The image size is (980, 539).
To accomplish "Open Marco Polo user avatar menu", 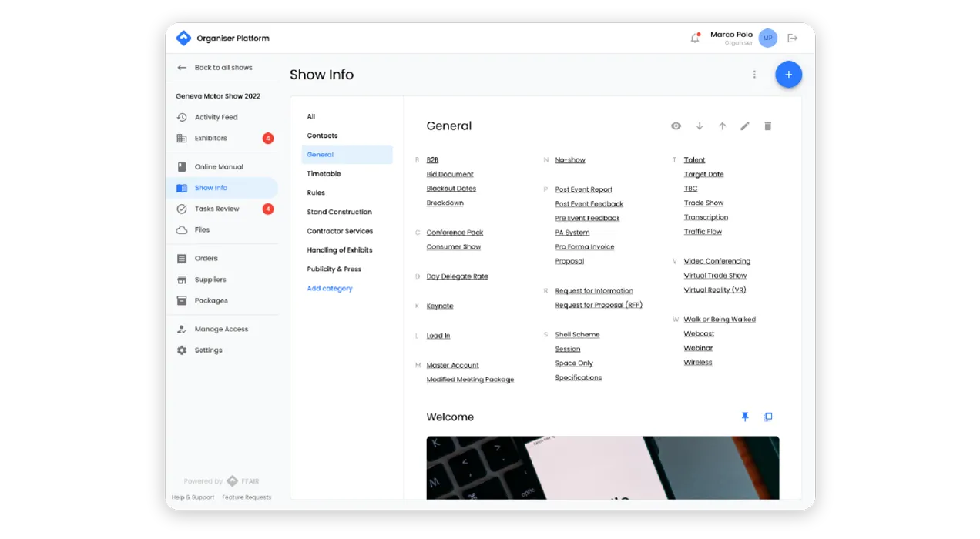I will tap(767, 38).
